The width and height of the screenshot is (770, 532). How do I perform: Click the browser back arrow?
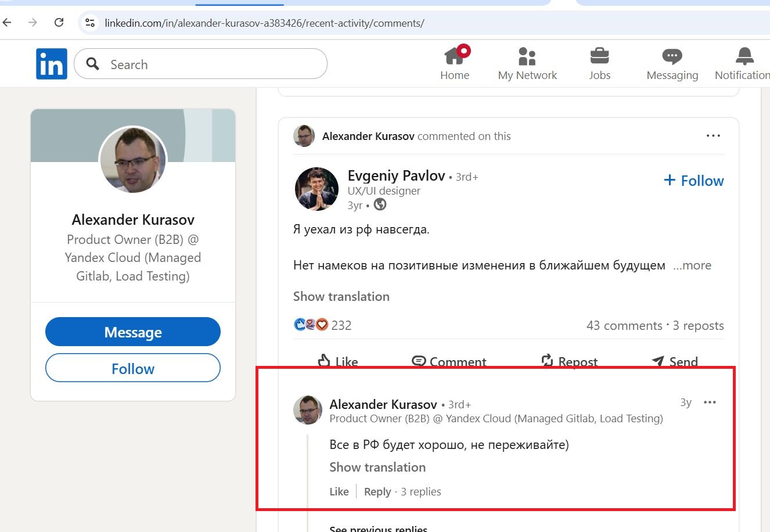click(8, 23)
